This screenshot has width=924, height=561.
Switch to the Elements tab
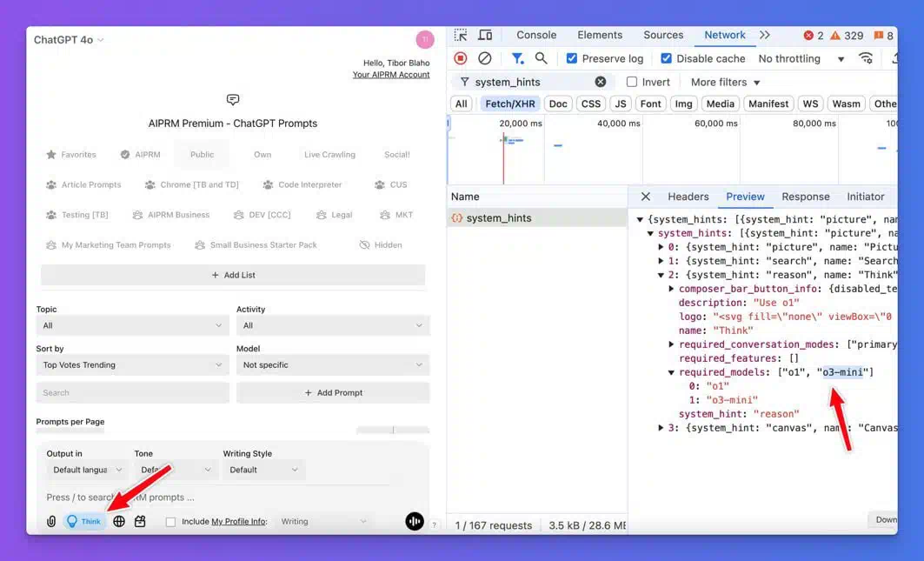click(600, 36)
